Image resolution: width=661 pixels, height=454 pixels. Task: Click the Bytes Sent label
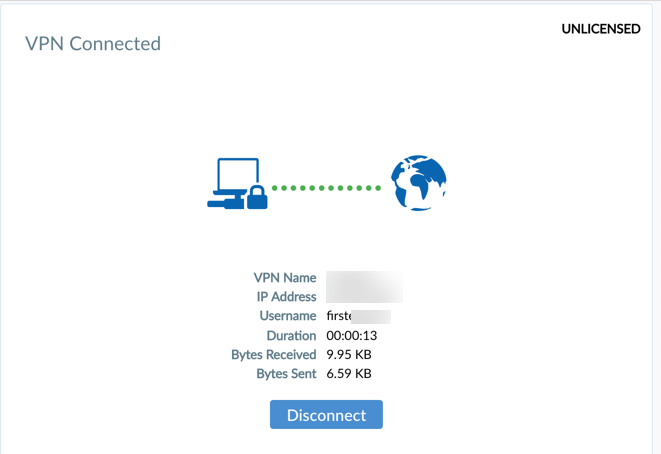286,373
